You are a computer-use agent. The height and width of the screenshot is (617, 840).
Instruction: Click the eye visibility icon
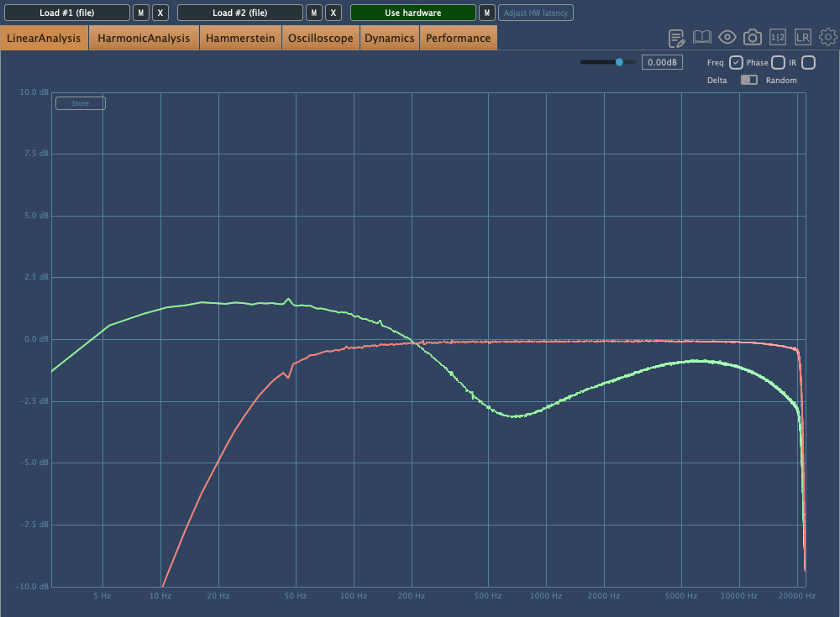pyautogui.click(x=727, y=38)
